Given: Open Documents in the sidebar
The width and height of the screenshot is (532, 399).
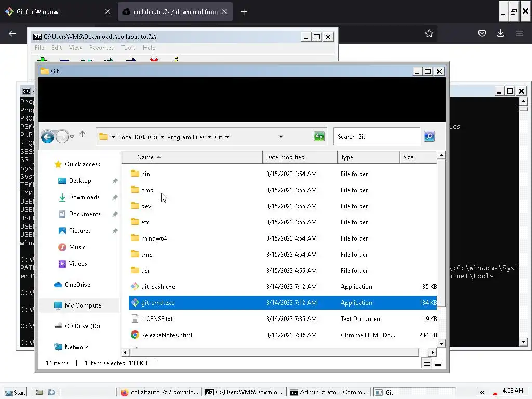Looking at the screenshot, I should (x=85, y=214).
